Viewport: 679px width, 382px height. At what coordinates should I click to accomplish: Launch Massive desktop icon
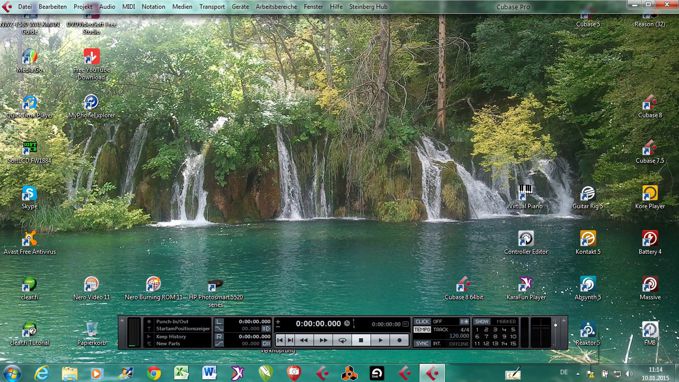coord(650,288)
